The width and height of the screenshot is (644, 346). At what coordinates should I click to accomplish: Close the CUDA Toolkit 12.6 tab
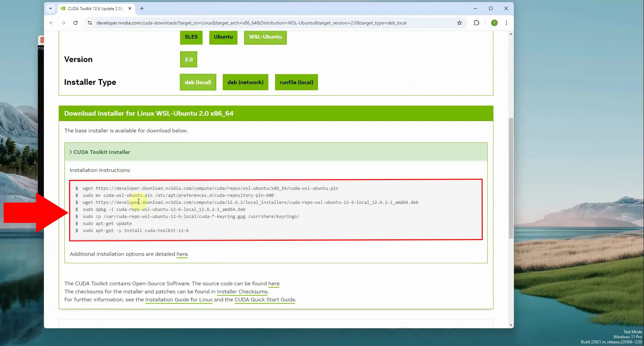[130, 8]
